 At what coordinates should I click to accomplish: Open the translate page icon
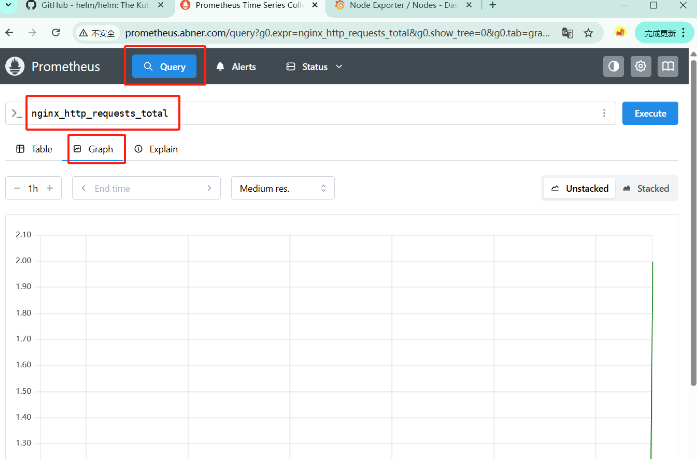(567, 33)
